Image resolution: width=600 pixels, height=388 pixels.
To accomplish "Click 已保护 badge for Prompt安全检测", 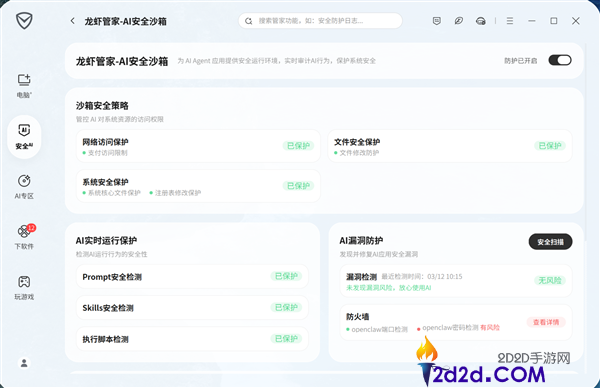I will 286,276.
